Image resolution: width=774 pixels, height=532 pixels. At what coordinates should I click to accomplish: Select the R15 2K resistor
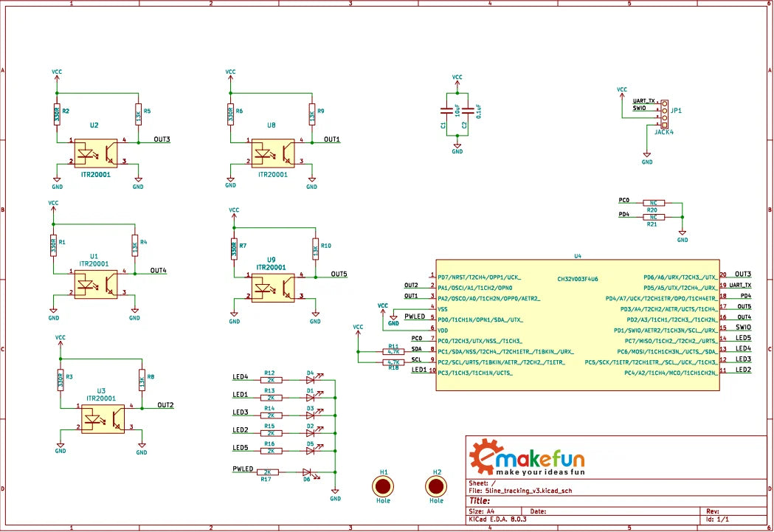tap(271, 433)
